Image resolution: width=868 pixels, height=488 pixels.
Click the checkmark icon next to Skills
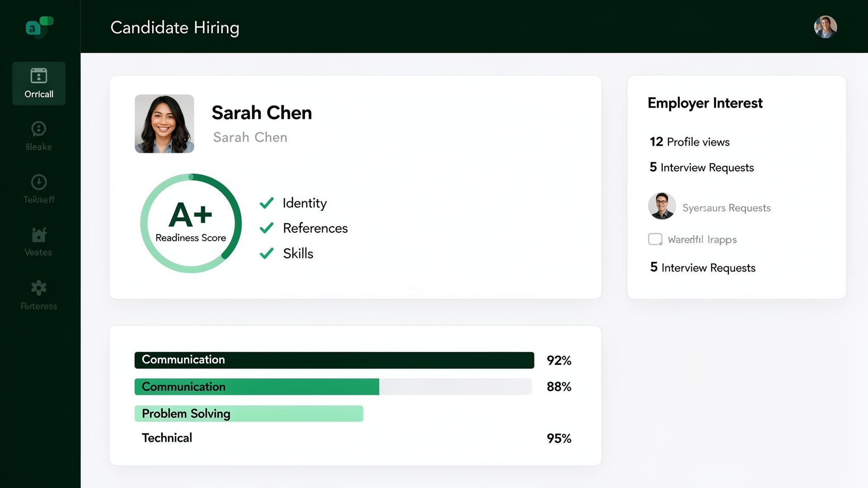(x=267, y=253)
